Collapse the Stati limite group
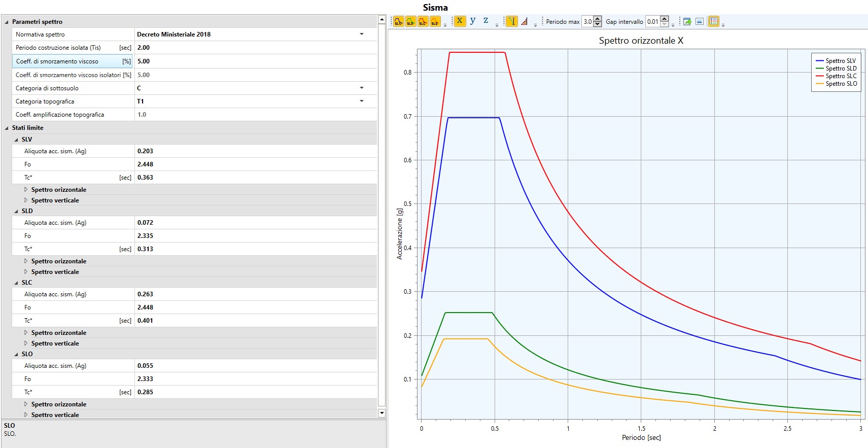 tap(7, 128)
